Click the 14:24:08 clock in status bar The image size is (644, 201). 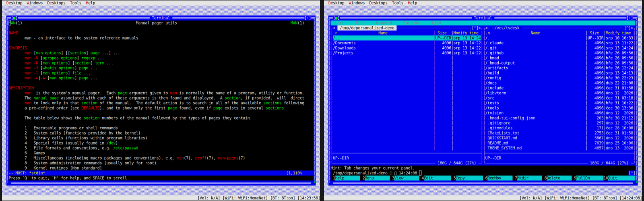pyautogui.click(x=631, y=198)
